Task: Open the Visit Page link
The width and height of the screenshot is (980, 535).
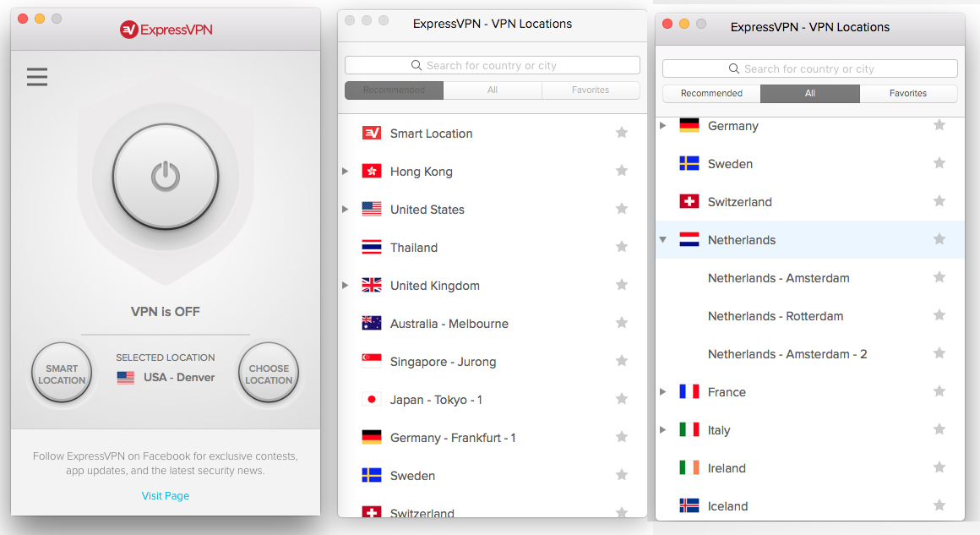Action: (x=166, y=495)
